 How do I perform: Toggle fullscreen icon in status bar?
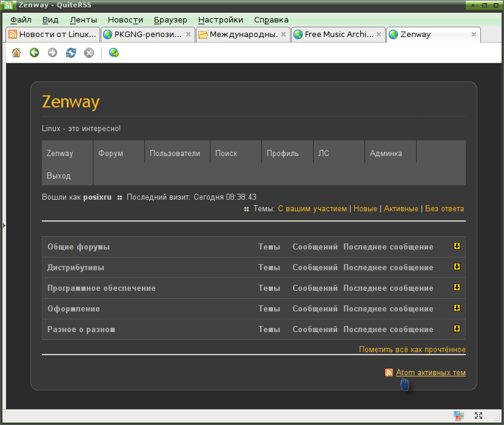coord(479,416)
